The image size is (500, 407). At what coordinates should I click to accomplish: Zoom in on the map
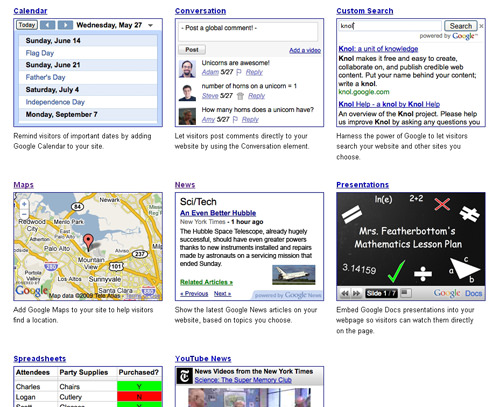24,204
